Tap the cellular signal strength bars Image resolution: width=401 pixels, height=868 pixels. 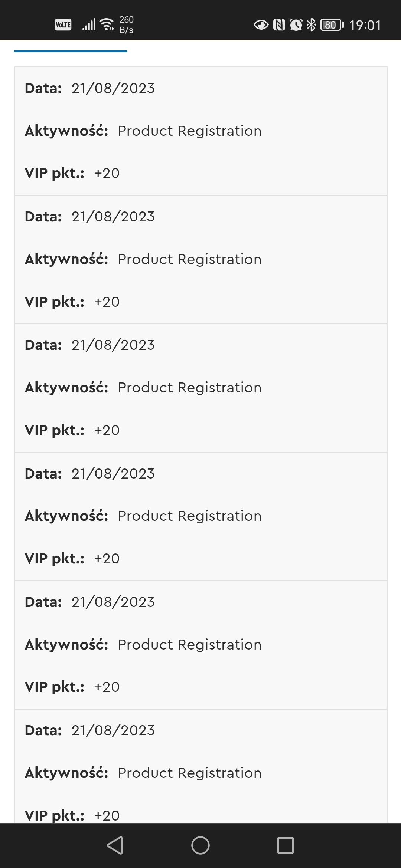pos(89,25)
